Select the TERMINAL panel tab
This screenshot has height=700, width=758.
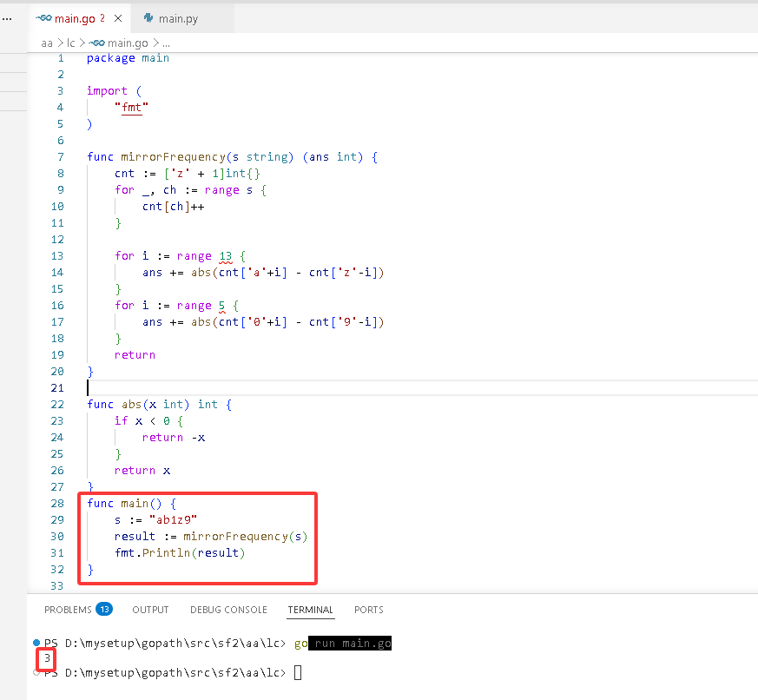(310, 610)
